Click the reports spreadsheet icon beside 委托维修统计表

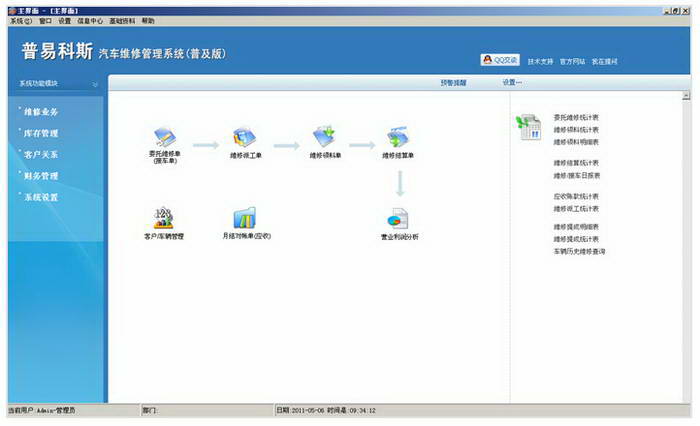point(529,127)
